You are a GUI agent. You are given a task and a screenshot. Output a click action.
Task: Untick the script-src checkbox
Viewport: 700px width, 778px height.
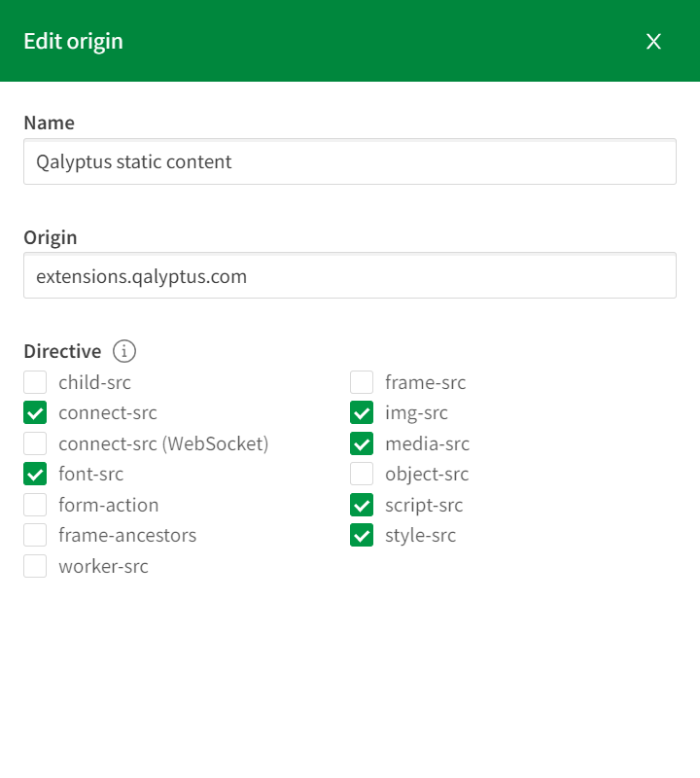coord(362,505)
